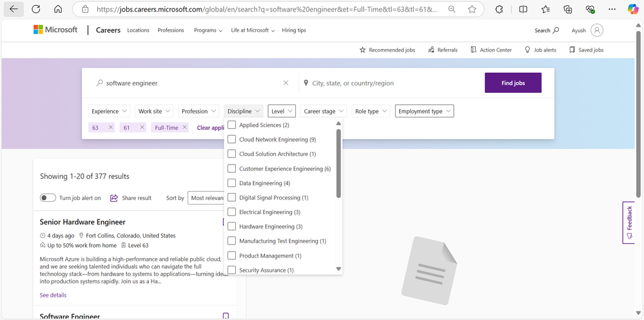
Task: Expand the Life at Microsoft menu
Action: [x=253, y=30]
